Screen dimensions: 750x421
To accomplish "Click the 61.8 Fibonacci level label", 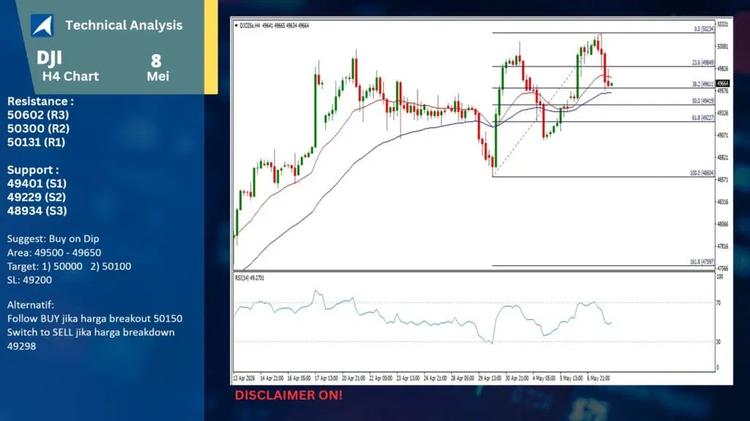I will [x=703, y=118].
